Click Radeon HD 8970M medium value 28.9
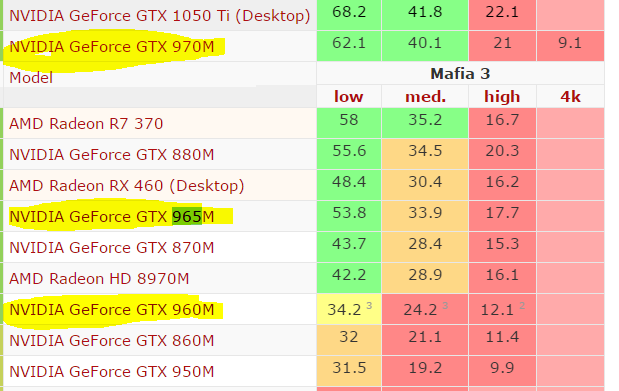Viewport: 619px width, 391px height. 425,275
